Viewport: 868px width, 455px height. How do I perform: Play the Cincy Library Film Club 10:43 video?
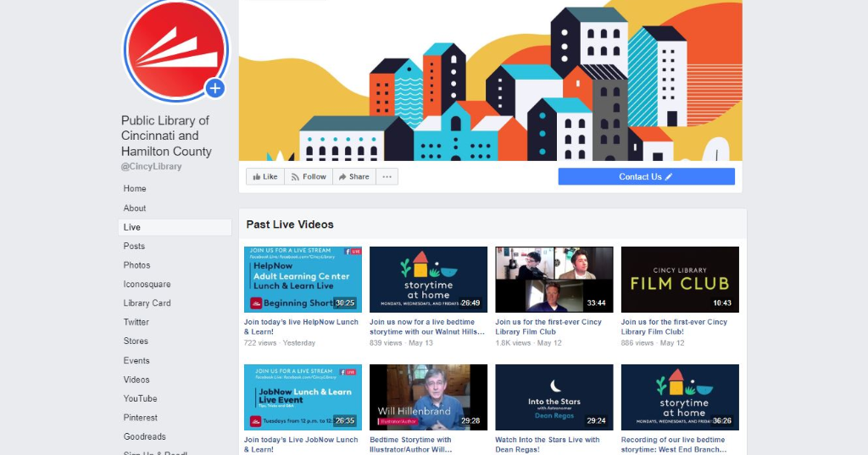click(680, 280)
